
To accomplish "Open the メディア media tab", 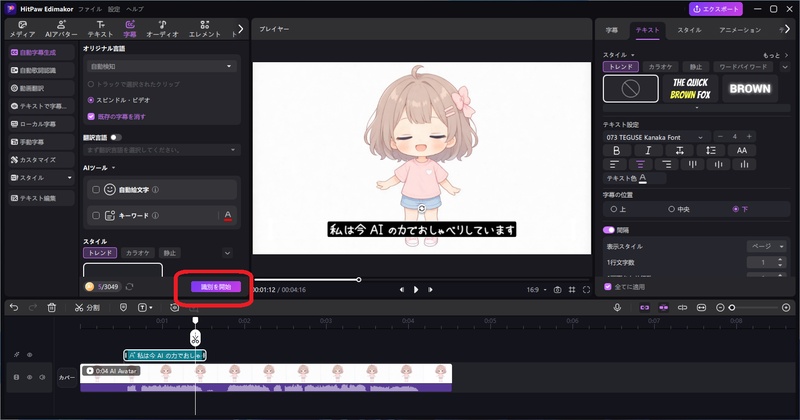I will pos(22,29).
